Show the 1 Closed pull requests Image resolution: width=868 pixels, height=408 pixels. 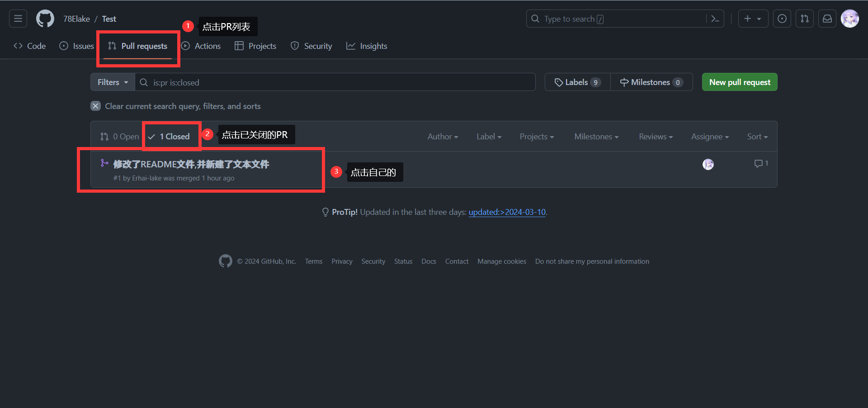point(169,137)
